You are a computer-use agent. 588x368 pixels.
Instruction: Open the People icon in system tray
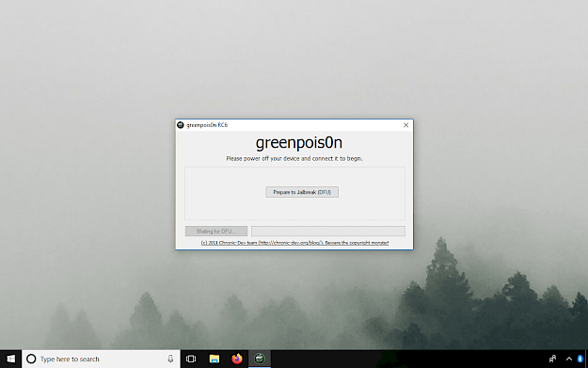[552, 359]
